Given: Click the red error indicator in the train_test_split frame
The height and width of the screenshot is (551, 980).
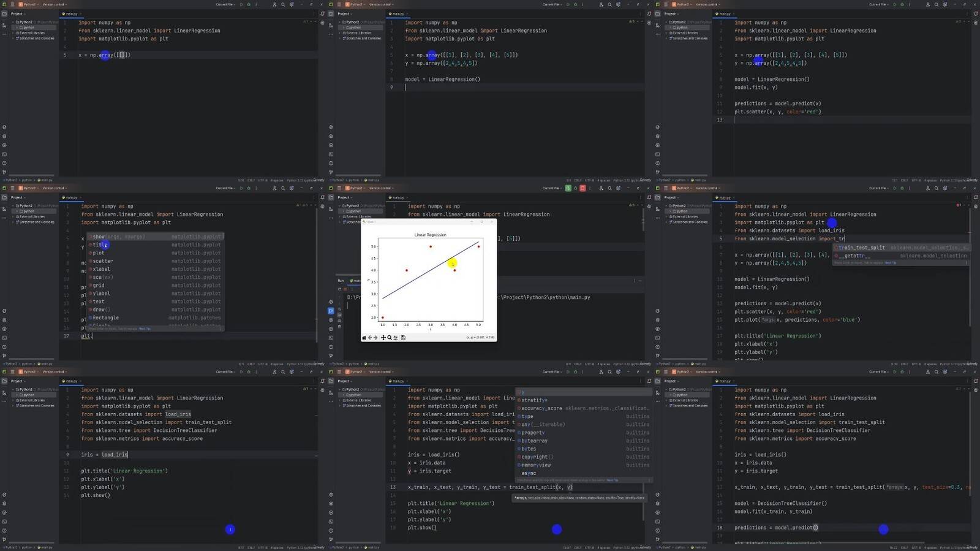Looking at the screenshot, I should [958, 205].
